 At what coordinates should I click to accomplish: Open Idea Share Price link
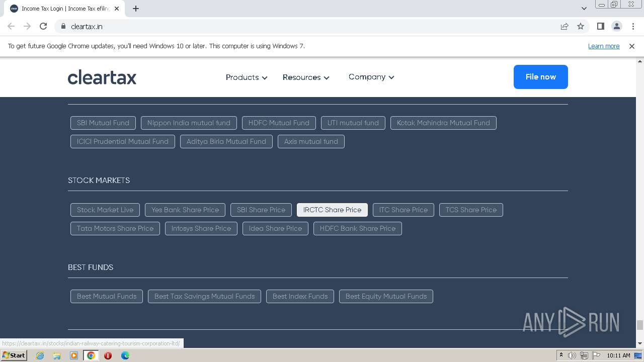(275, 228)
